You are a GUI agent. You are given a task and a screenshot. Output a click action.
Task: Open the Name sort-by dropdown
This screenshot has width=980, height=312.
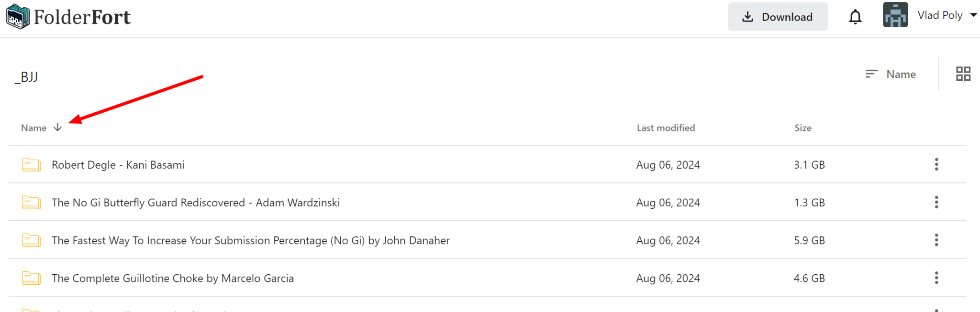coord(901,74)
